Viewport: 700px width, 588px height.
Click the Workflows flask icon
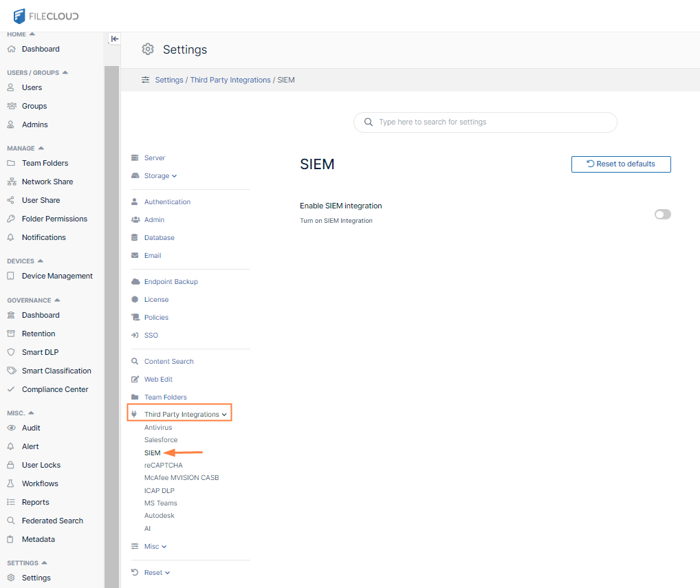10,483
